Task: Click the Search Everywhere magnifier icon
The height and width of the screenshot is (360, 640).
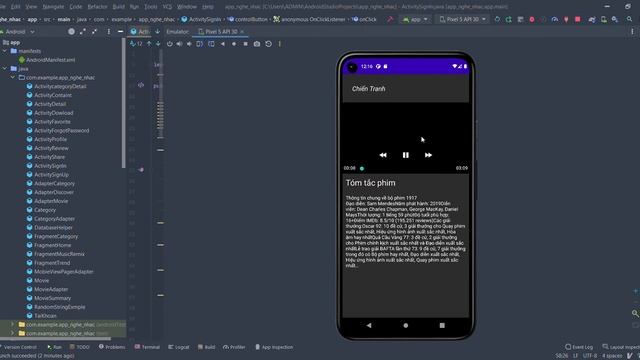Action: pyautogui.click(x=629, y=19)
